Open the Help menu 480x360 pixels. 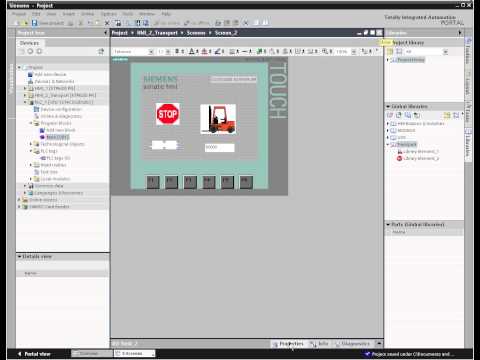coord(166,14)
